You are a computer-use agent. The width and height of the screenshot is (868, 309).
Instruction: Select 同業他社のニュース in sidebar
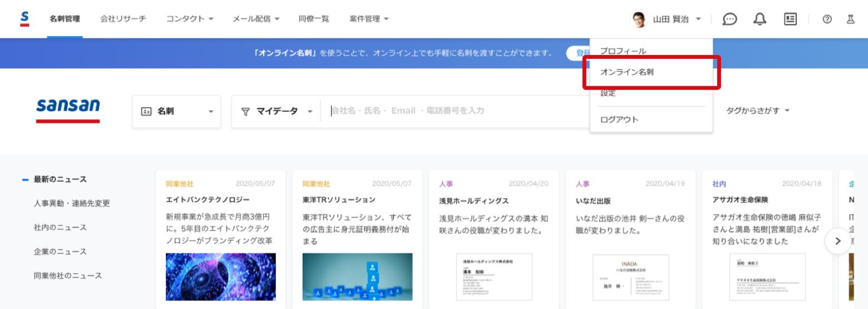click(68, 276)
